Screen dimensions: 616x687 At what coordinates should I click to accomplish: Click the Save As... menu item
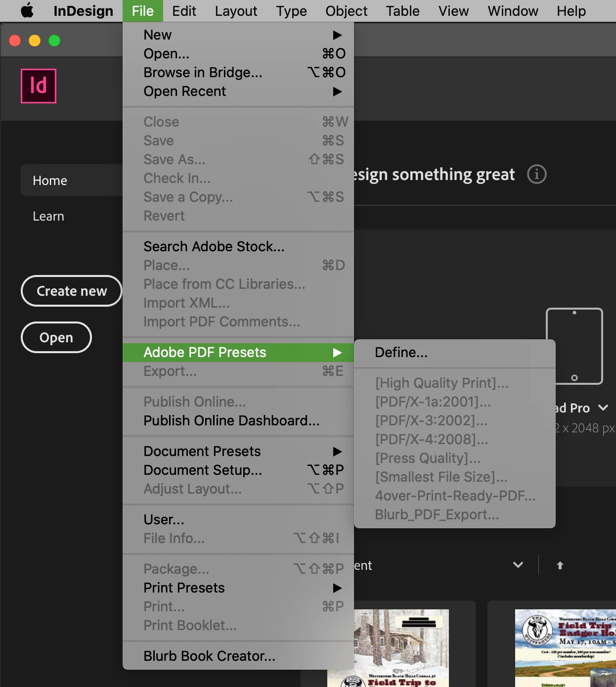coord(238,159)
